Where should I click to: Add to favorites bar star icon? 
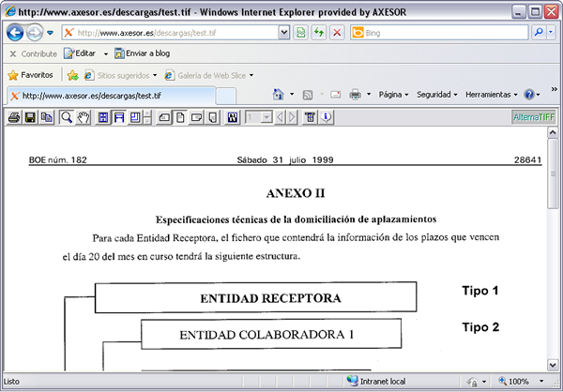(x=72, y=75)
